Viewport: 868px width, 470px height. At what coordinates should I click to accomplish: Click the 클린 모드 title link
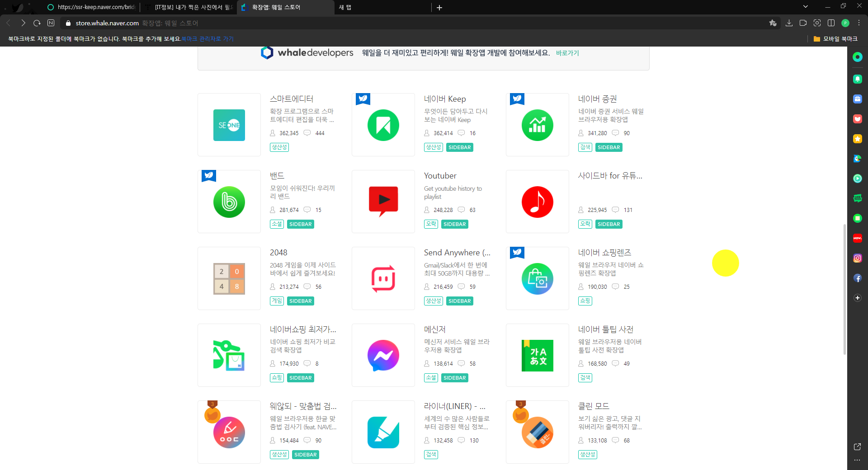click(x=594, y=406)
